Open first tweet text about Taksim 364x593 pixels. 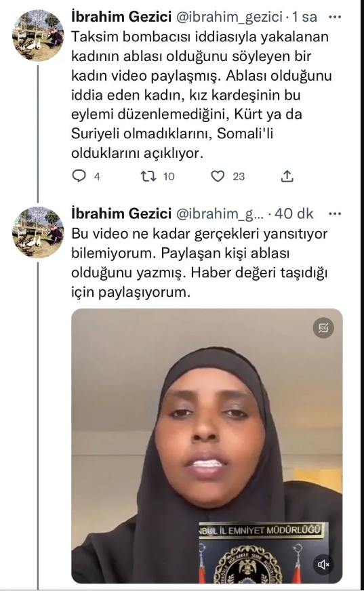202,95
